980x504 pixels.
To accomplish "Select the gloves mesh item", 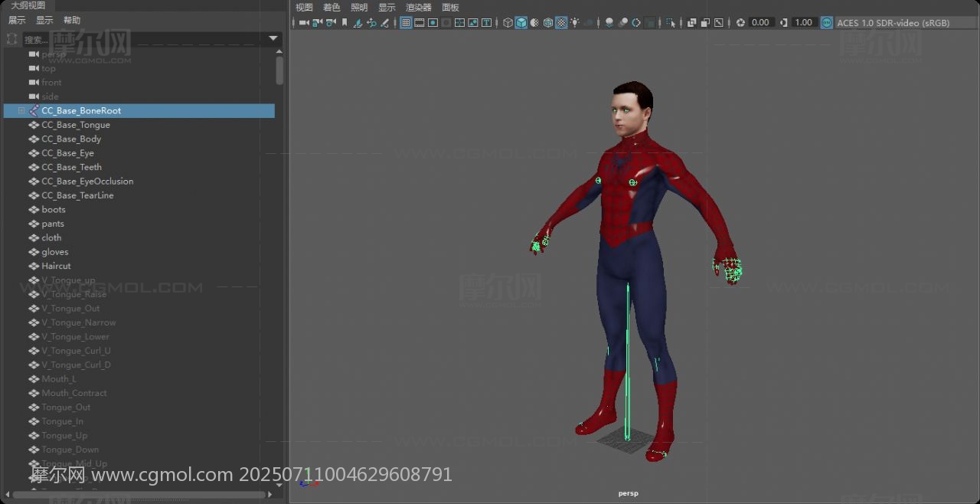I will point(55,252).
